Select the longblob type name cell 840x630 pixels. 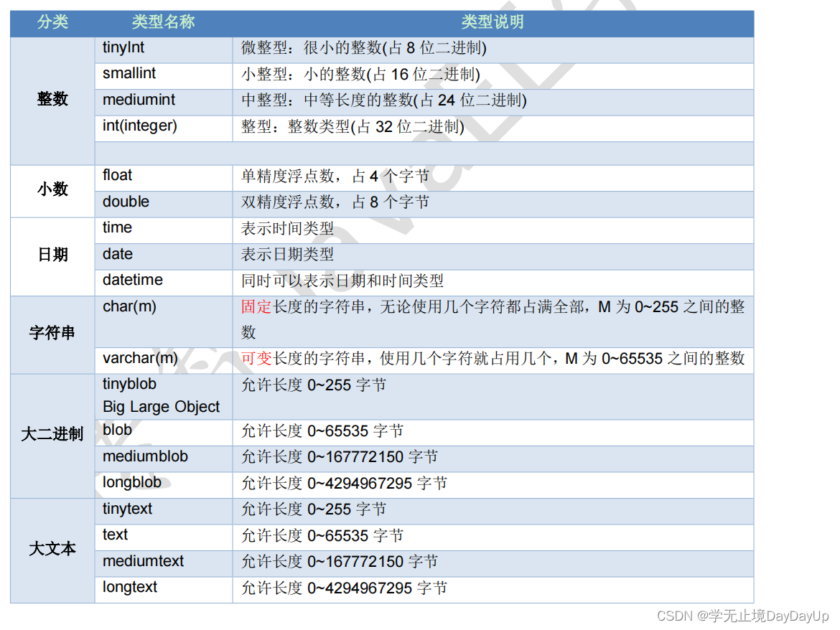point(164,485)
